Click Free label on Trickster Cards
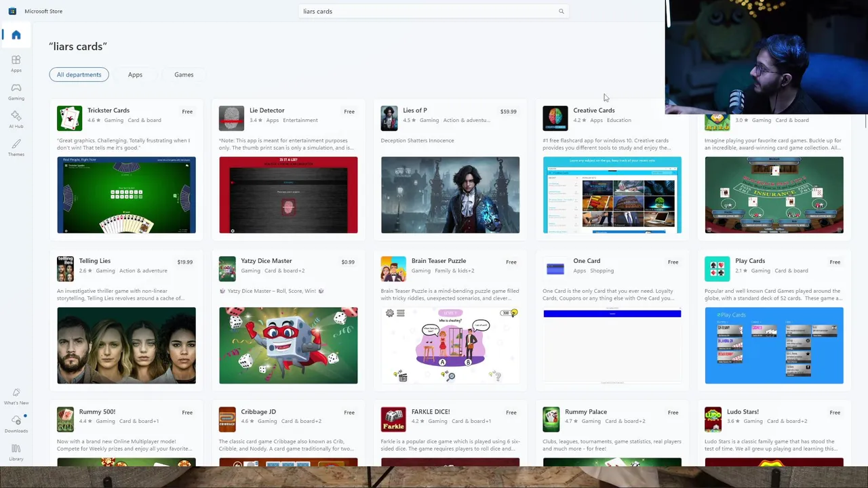The height and width of the screenshot is (488, 868). pyautogui.click(x=187, y=112)
